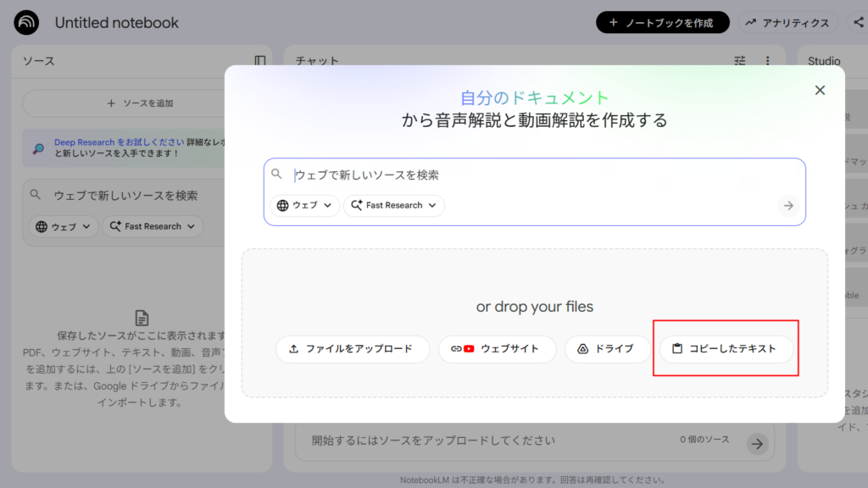Screen dimensions: 868x488
Task: Open the ウェブ dropdown in the dialog
Action: (x=304, y=205)
